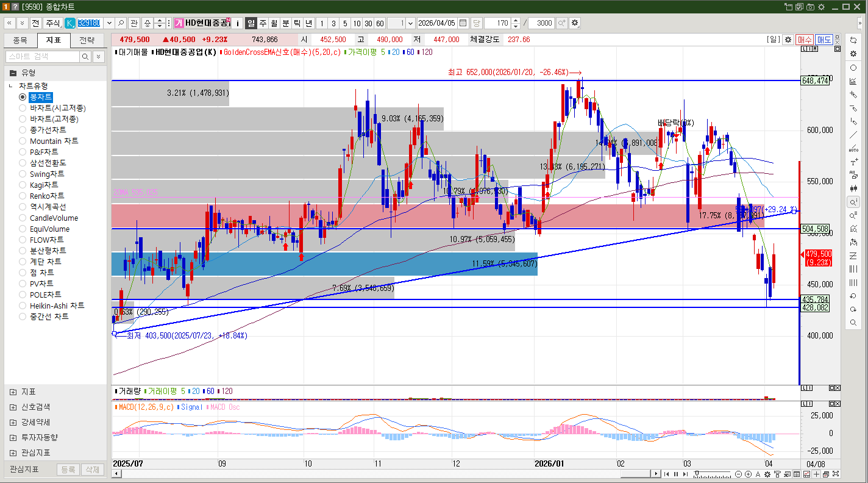The width and height of the screenshot is (868, 483).
Task: Select the text annotation tool
Action: pos(853,162)
